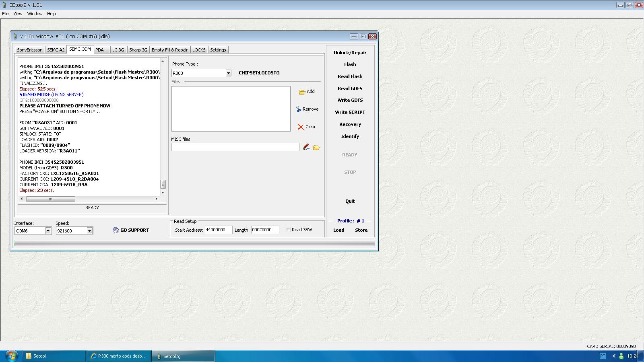Click the SIGNED MODE log line
Viewport: 644px width, 362px height.
52,95
